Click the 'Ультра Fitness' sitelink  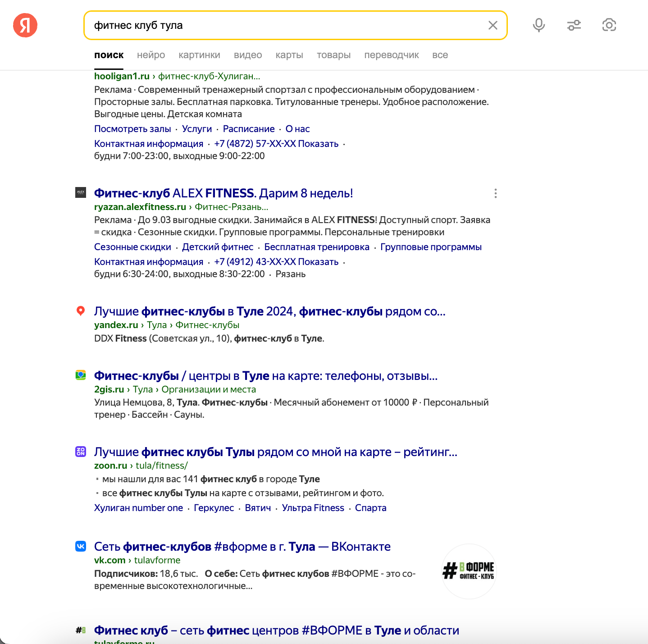click(x=313, y=508)
